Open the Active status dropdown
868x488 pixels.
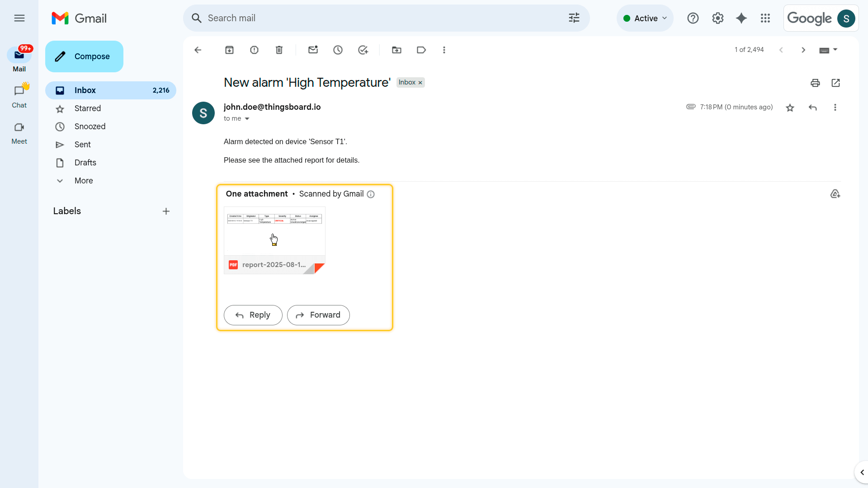pyautogui.click(x=645, y=18)
